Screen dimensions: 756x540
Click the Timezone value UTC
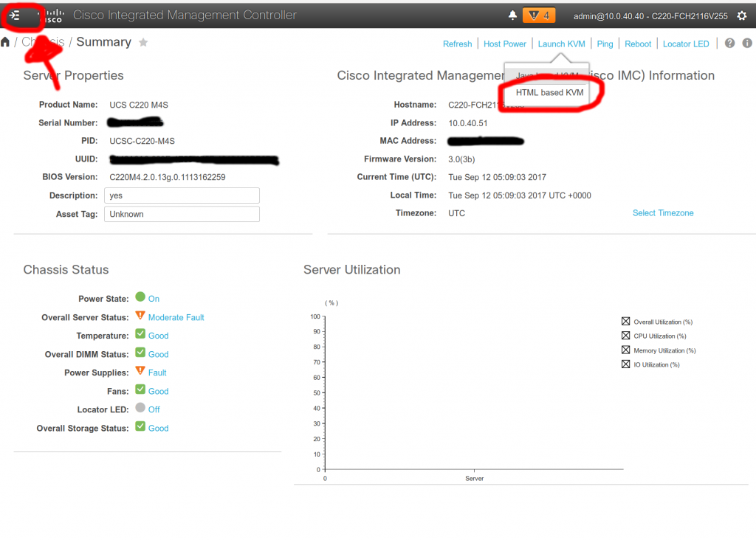coord(456,213)
